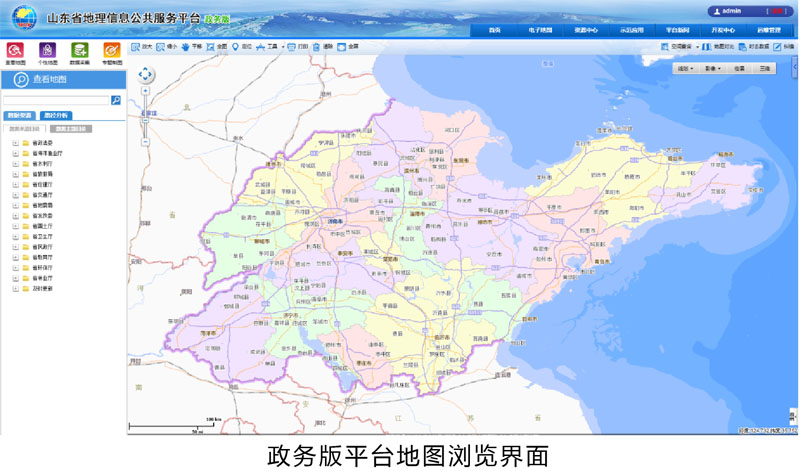Click the map pan compass control
The height and width of the screenshot is (474, 800).
click(145, 74)
